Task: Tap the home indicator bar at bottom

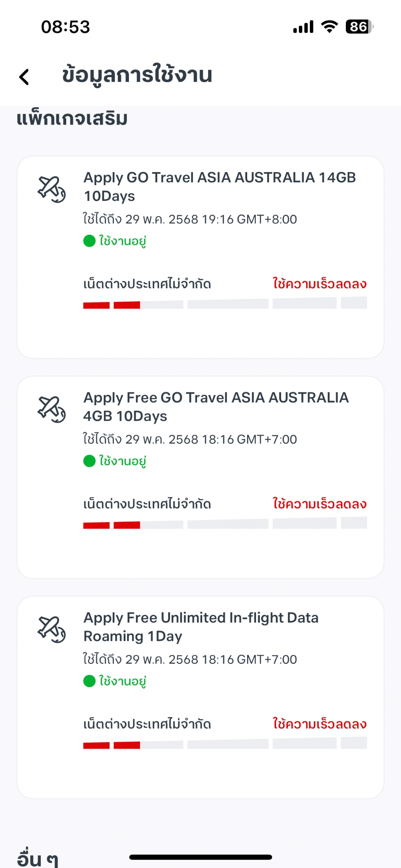Action: point(200,857)
